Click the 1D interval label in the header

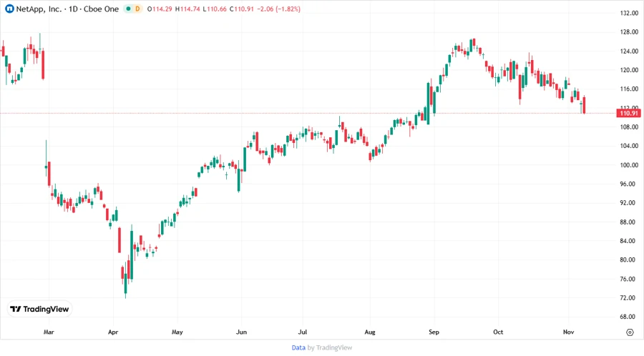tap(73, 9)
